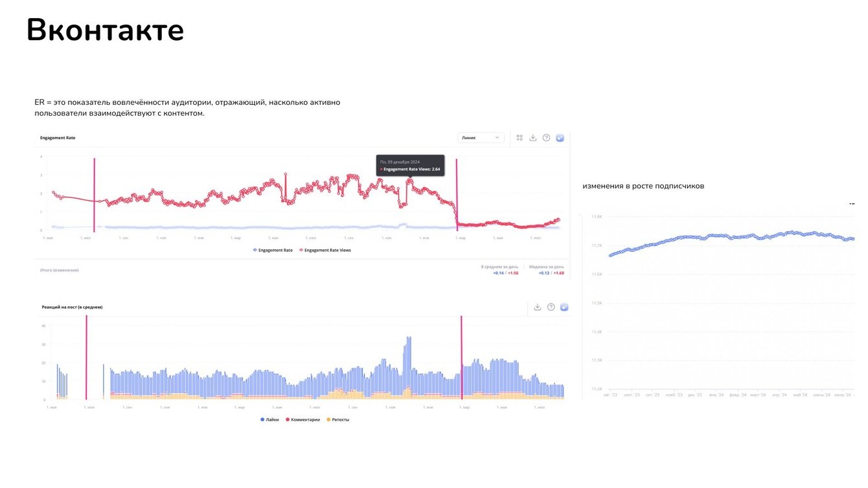Open the Линия chart type dropdown
Screen dimensions: 868x488
coord(480,138)
